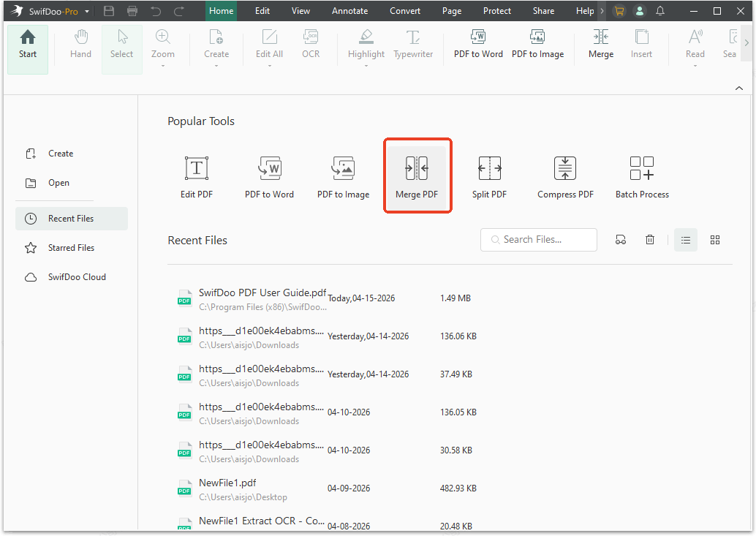Open the SwifDoo-Pro title dropdown
Viewport: 756px width, 536px height.
[86, 11]
